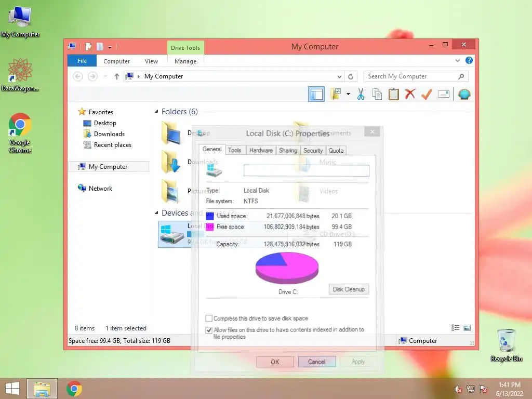Switch to the Computer ribbon tab

[x=117, y=61]
